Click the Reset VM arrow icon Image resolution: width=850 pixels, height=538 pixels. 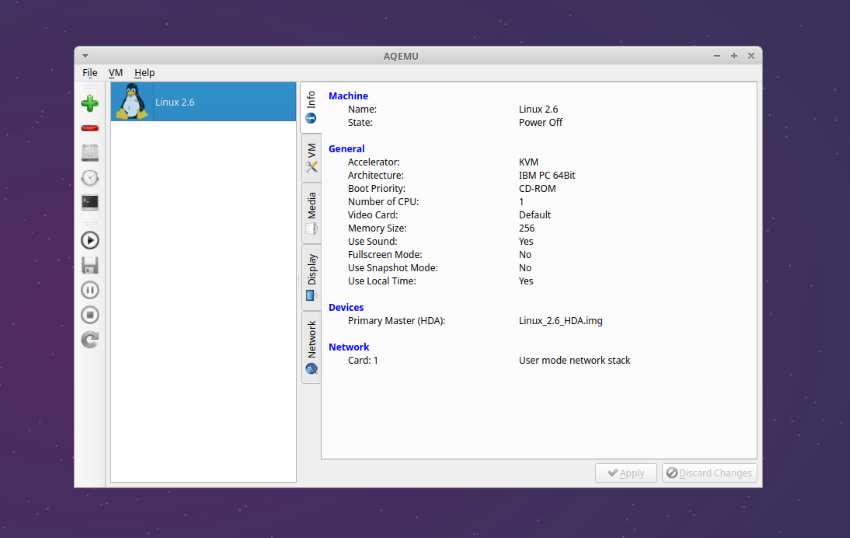coord(90,340)
